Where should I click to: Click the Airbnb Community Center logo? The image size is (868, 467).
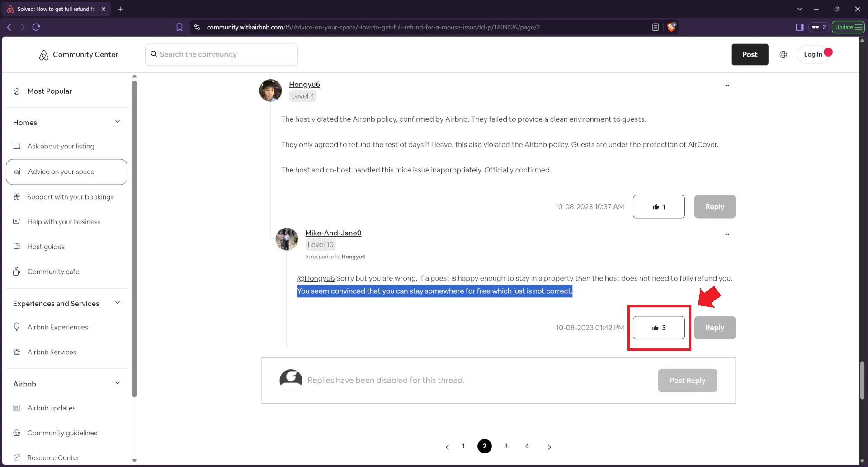tap(78, 55)
